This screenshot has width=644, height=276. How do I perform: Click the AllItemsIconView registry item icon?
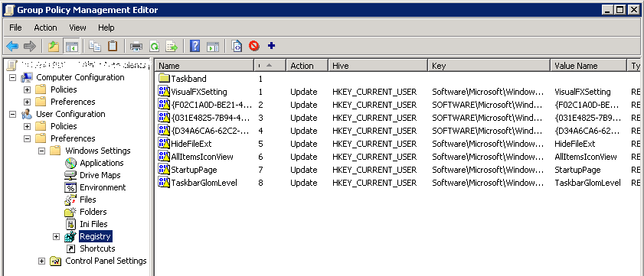164,157
